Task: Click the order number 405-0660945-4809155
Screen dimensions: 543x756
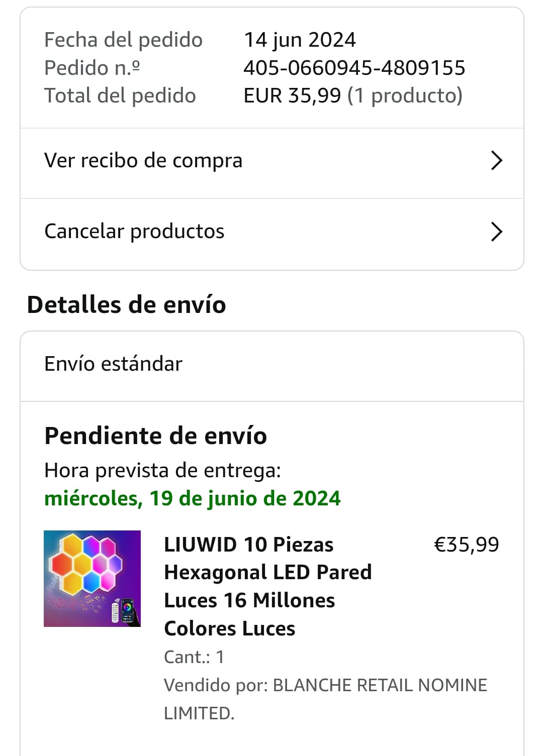Action: tap(354, 68)
